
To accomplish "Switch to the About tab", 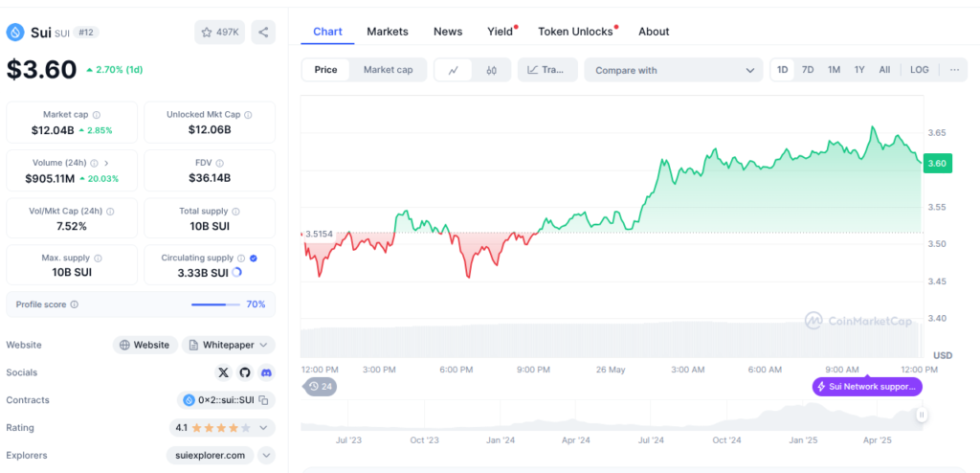I will (654, 32).
